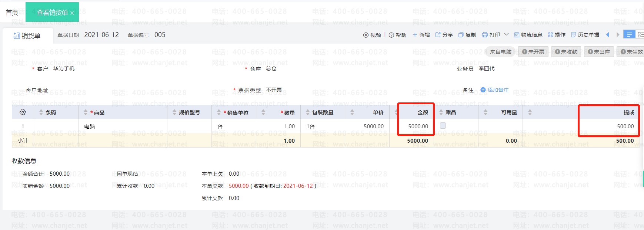Click the 未生效 status badge
The width and height of the screenshot is (644, 230).
tap(631, 52)
